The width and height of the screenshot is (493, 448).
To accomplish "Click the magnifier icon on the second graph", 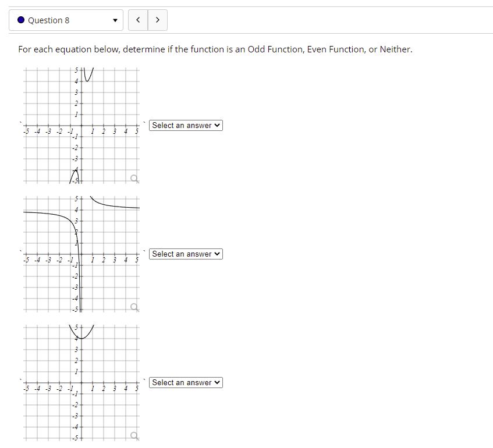I will pyautogui.click(x=134, y=308).
